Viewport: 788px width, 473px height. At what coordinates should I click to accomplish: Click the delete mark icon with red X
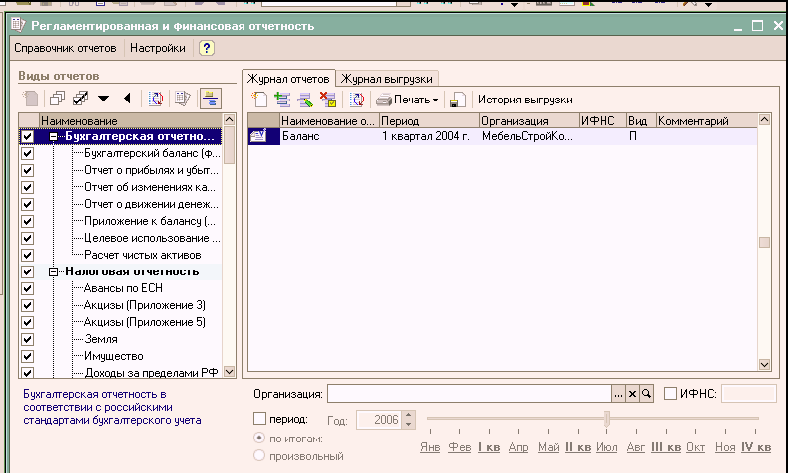pyautogui.click(x=327, y=99)
